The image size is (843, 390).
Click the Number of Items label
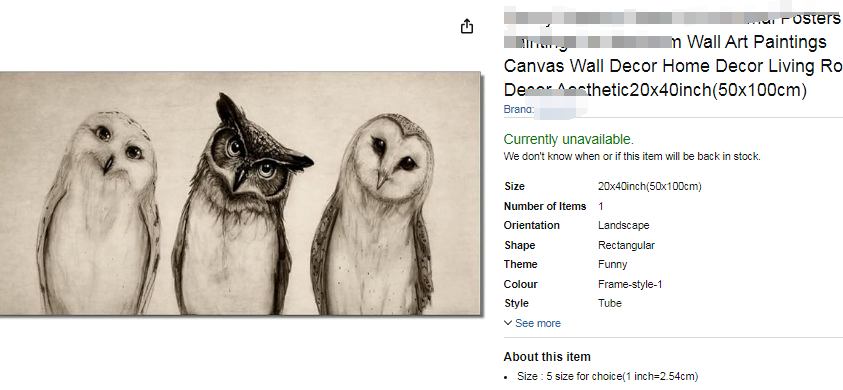click(545, 206)
